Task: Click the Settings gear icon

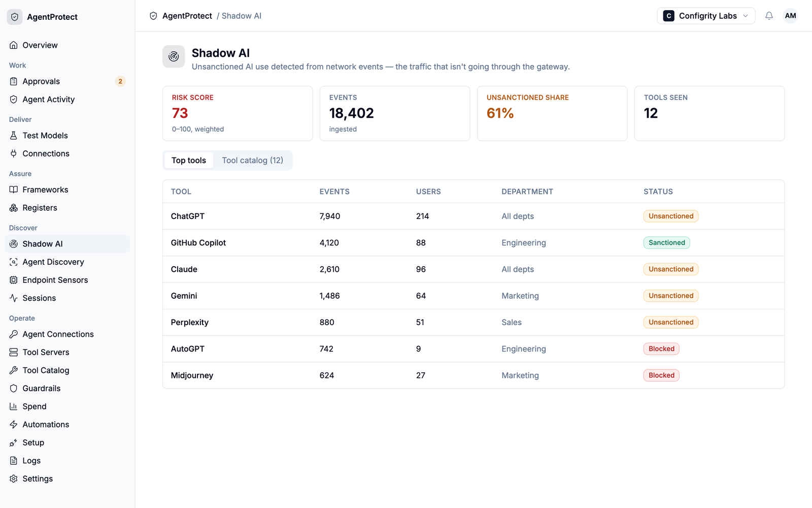Action: click(14, 479)
